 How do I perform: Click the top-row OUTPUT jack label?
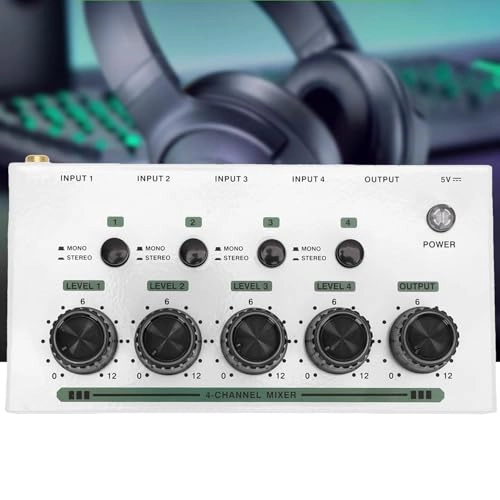click(382, 179)
